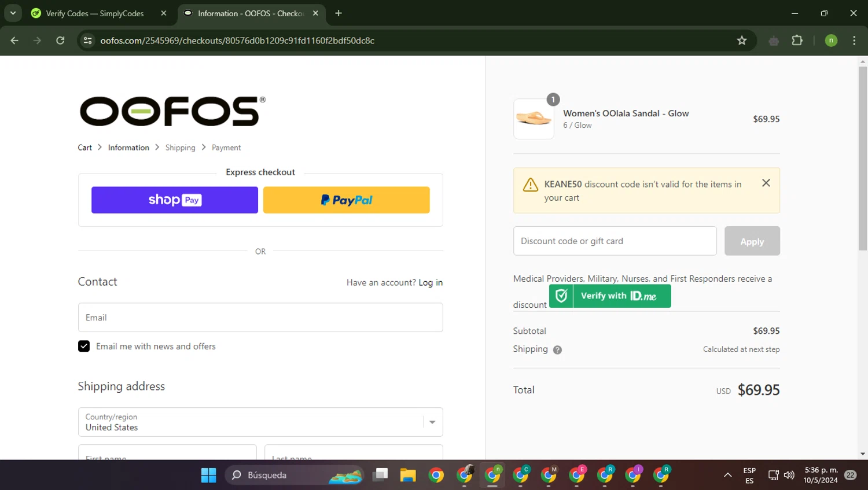Open the first Chrome taskbar icon
Viewport: 868px width, 490px height.
(436, 475)
